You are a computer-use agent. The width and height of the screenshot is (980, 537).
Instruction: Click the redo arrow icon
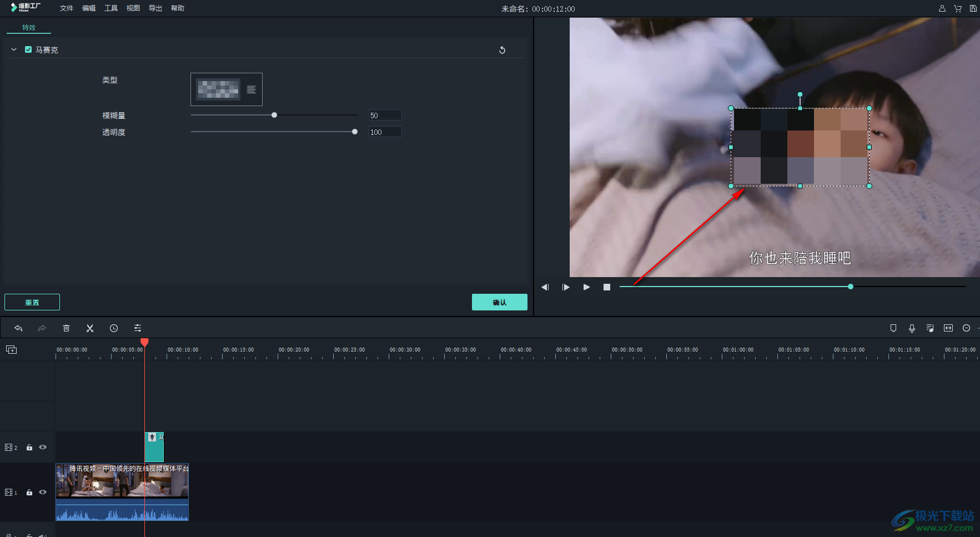(x=42, y=328)
